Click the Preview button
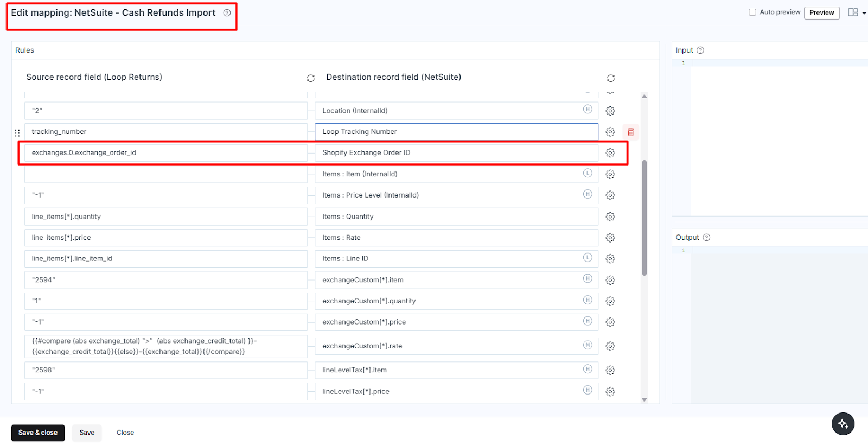 (x=822, y=12)
